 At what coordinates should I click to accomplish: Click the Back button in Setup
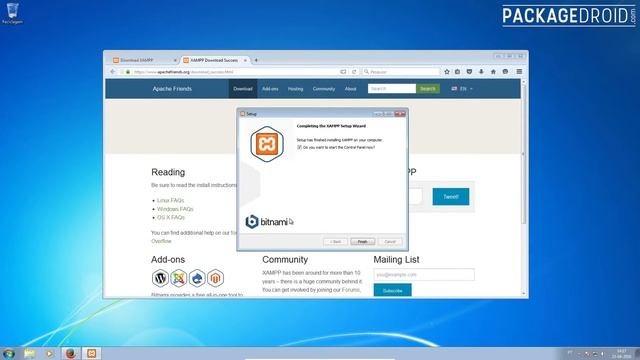[x=335, y=242]
